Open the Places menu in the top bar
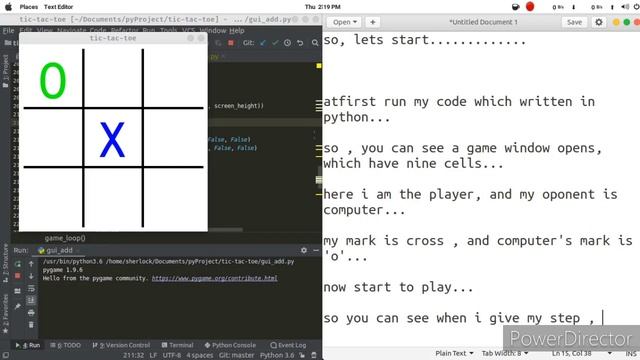The image size is (640, 360). pos(29,7)
